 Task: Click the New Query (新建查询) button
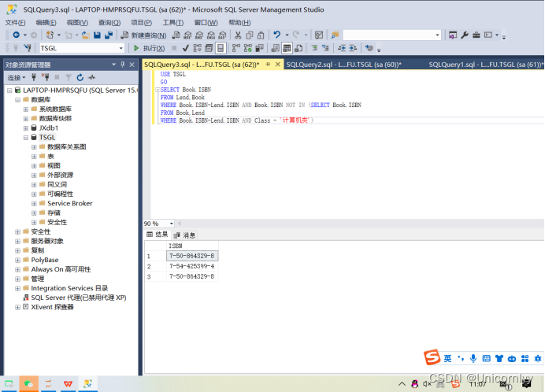click(143, 35)
